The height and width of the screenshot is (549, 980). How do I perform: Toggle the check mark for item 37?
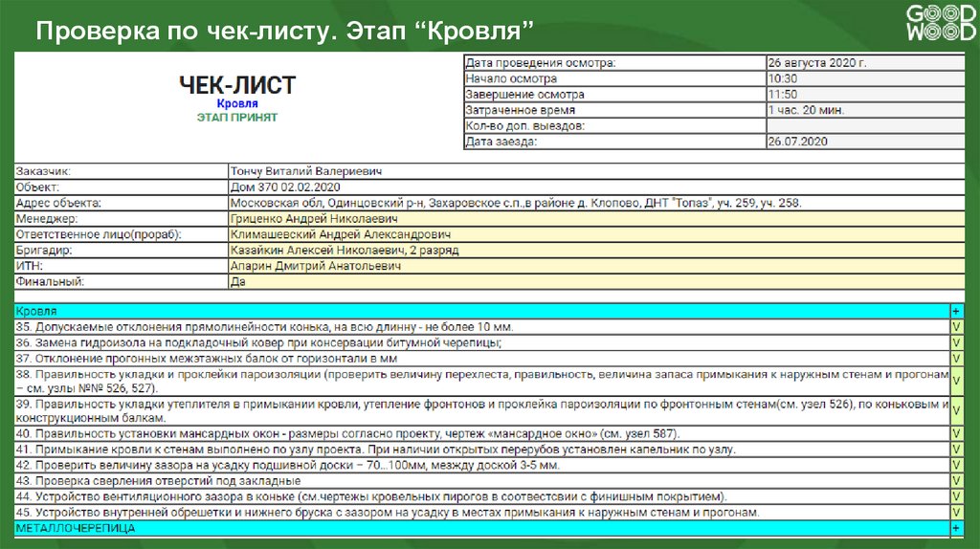[956, 359]
